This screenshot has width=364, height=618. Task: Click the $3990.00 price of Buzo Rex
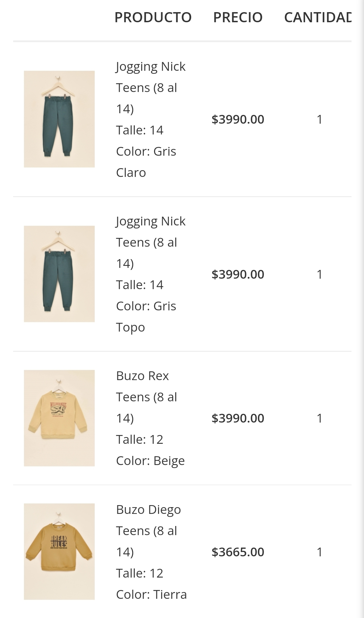tap(238, 418)
